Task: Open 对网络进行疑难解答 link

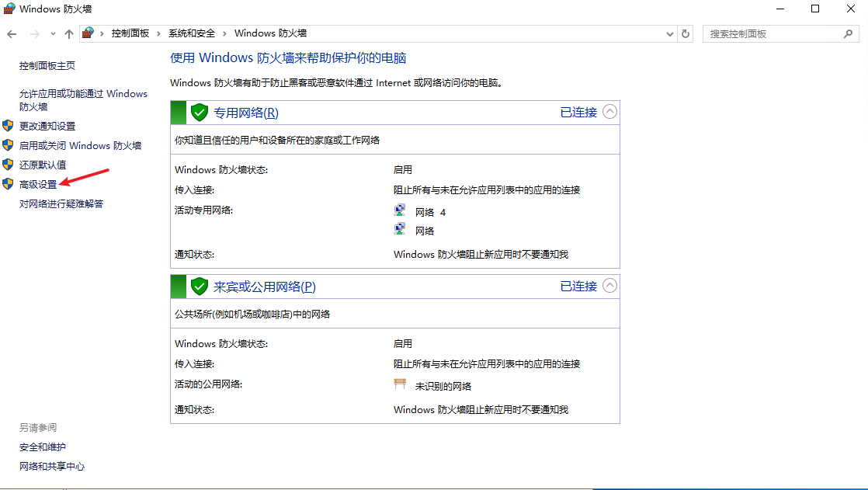Action: tap(61, 203)
